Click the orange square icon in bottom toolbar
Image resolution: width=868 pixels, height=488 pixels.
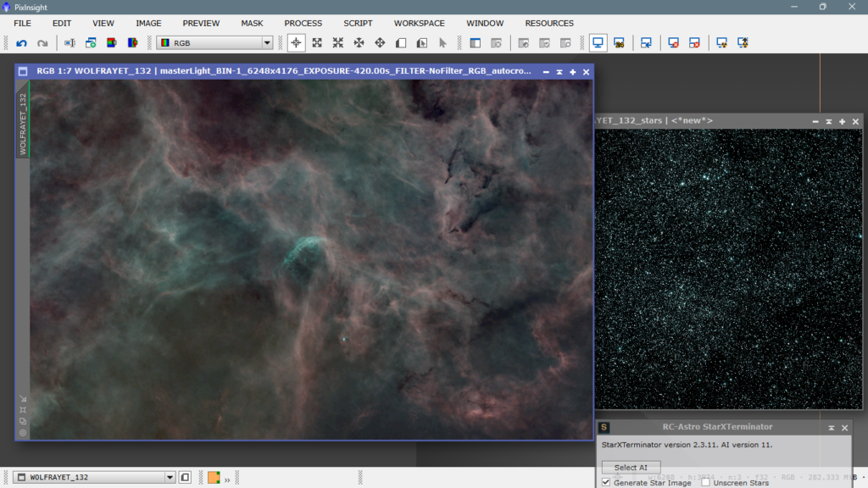click(x=214, y=478)
